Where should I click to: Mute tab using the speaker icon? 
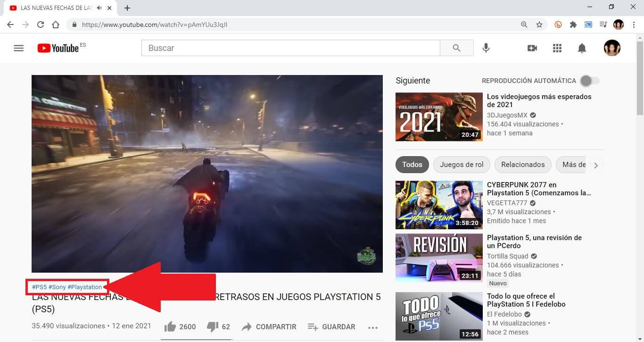coord(99,8)
